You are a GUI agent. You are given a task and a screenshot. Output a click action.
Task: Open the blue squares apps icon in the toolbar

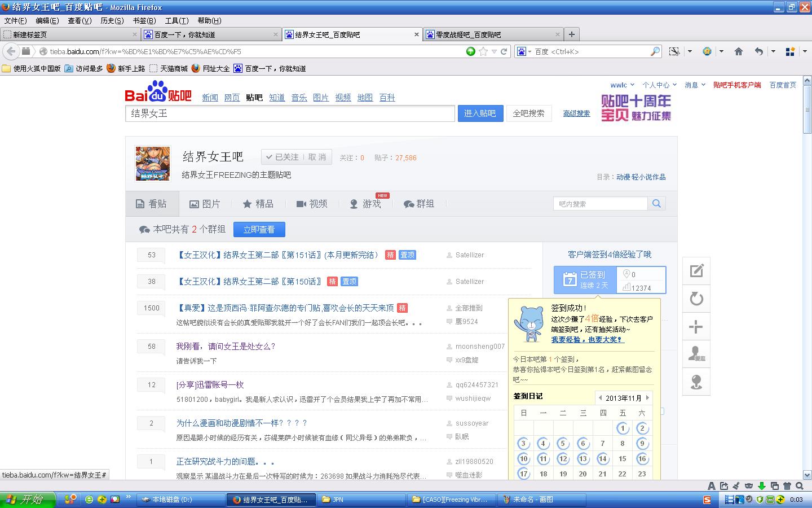[x=791, y=51]
